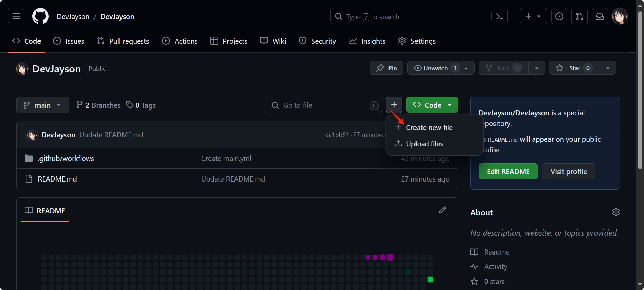Image resolution: width=644 pixels, height=290 pixels.
Task: Open the Code tab
Action: (x=27, y=41)
